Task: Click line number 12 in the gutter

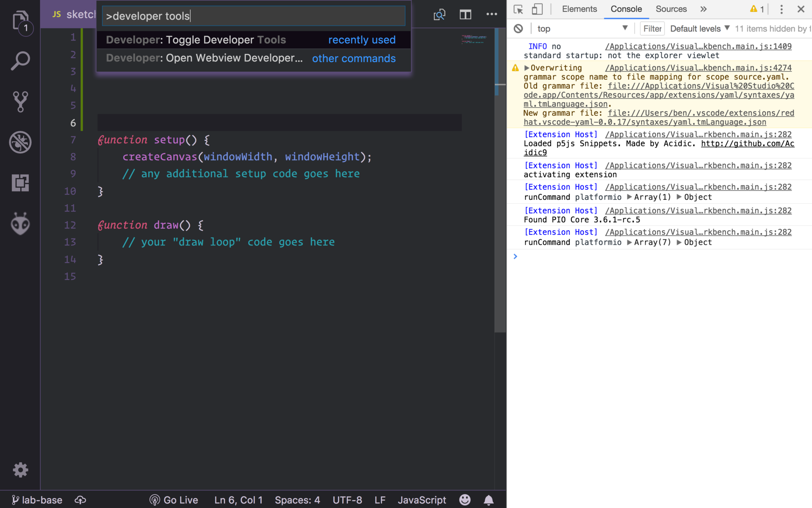Action: point(70,225)
